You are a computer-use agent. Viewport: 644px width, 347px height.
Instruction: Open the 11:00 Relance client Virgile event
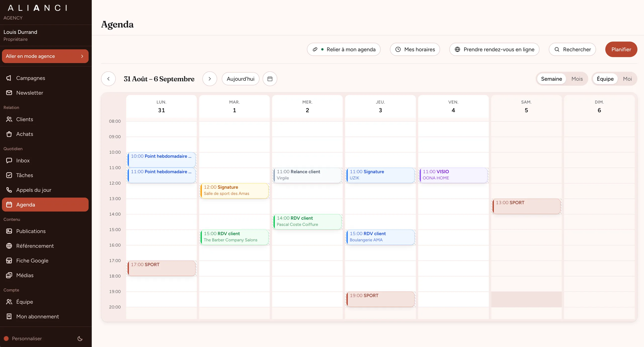click(x=307, y=175)
